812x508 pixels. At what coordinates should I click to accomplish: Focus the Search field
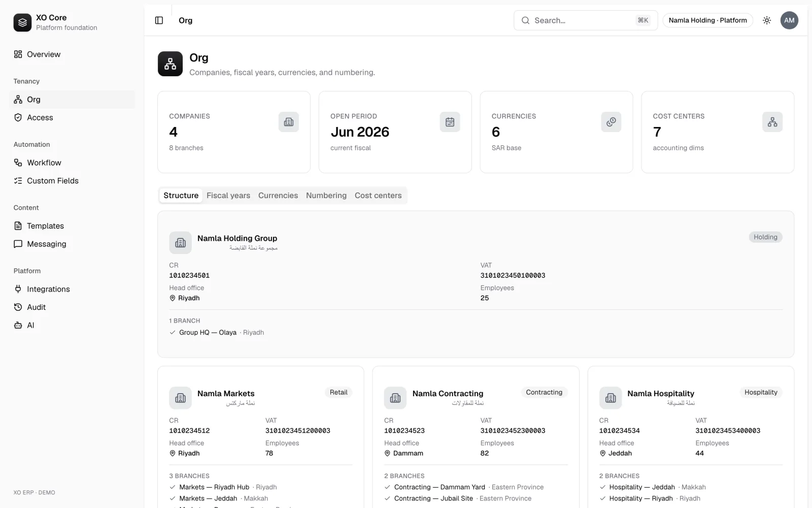(x=586, y=20)
